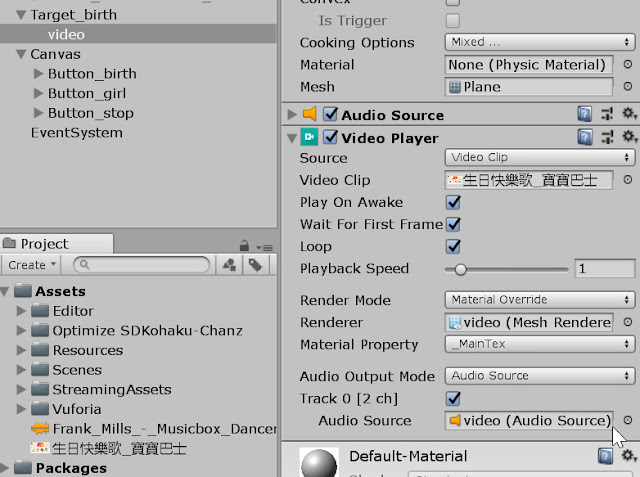Open object picker for Physic Material
The image size is (640, 477).
click(x=628, y=64)
